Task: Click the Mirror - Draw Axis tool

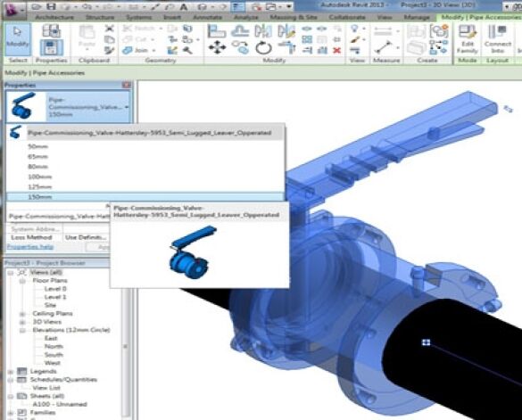Action: tap(286, 31)
